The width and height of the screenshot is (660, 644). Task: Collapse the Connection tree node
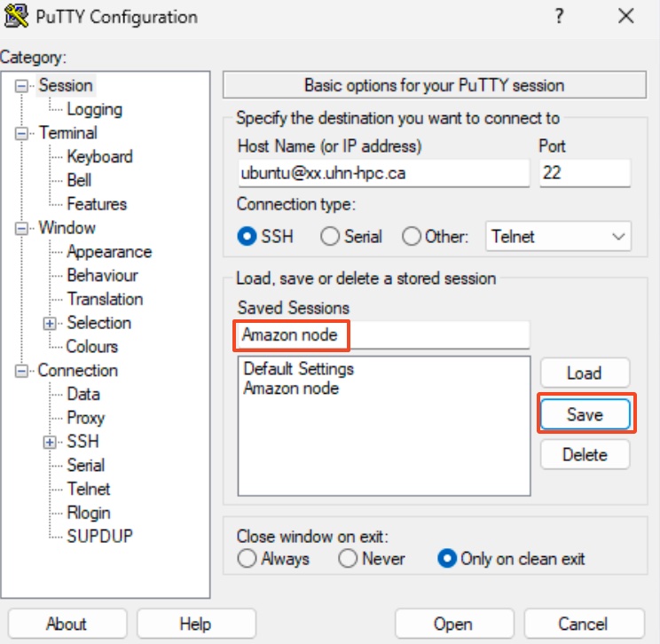coord(21,371)
